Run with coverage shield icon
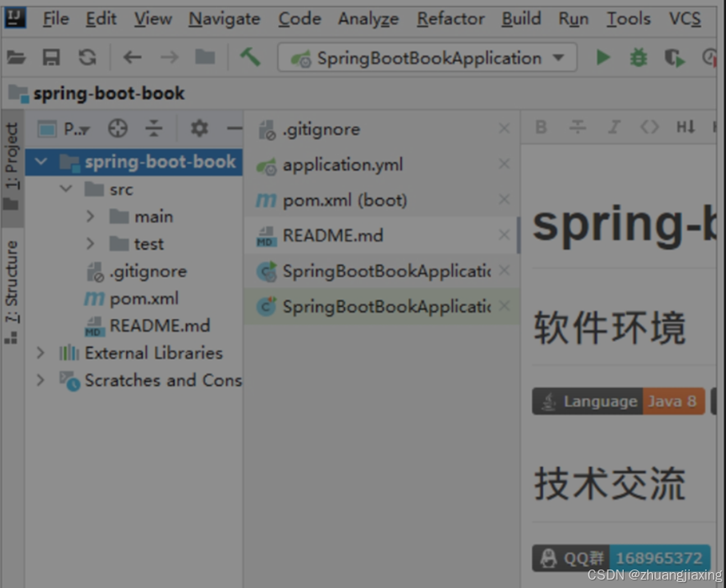Viewport: 726px width, 588px height. coord(674,58)
